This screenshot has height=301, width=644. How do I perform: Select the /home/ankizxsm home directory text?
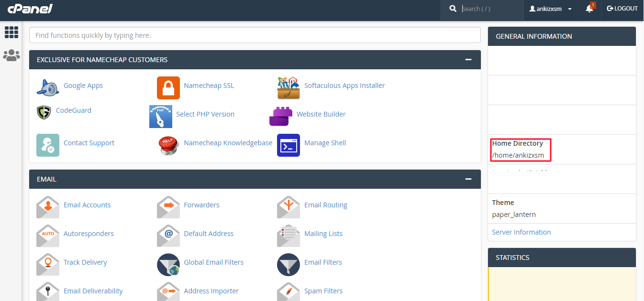pyautogui.click(x=518, y=155)
